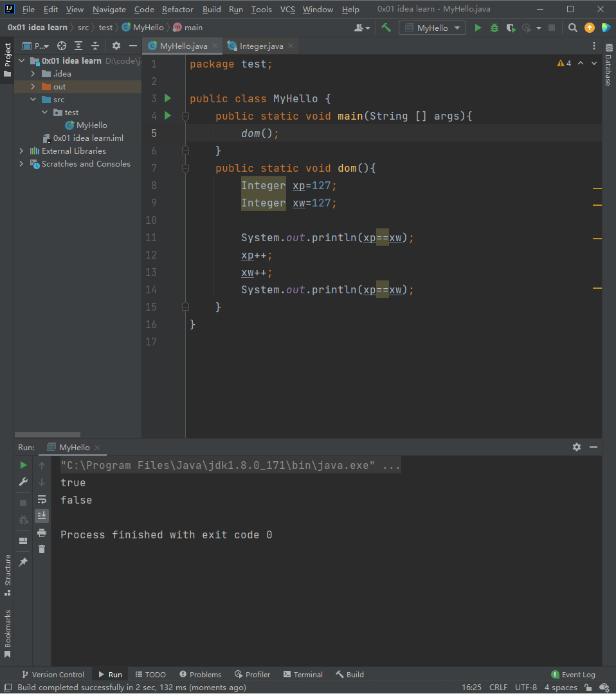
Task: Open the JetBrains Toolbox colorful icon
Action: (606, 28)
